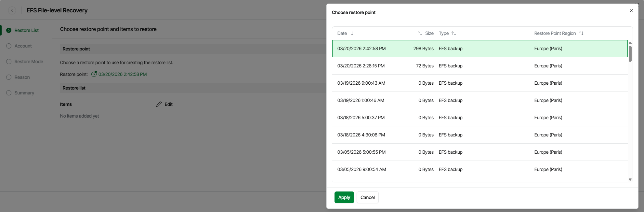The height and width of the screenshot is (212, 644).
Task: Select the Restore Mode wizard step
Action: (x=29, y=62)
